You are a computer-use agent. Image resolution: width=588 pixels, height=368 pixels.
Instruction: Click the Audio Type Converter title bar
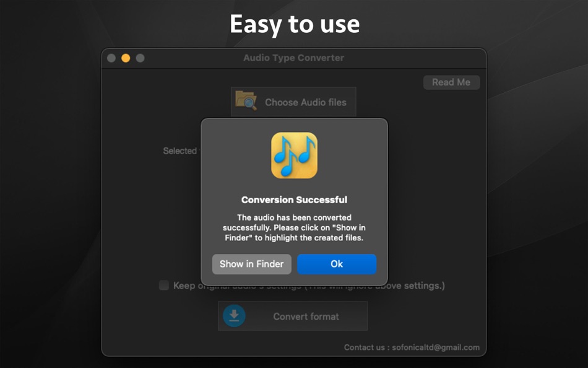coord(293,58)
